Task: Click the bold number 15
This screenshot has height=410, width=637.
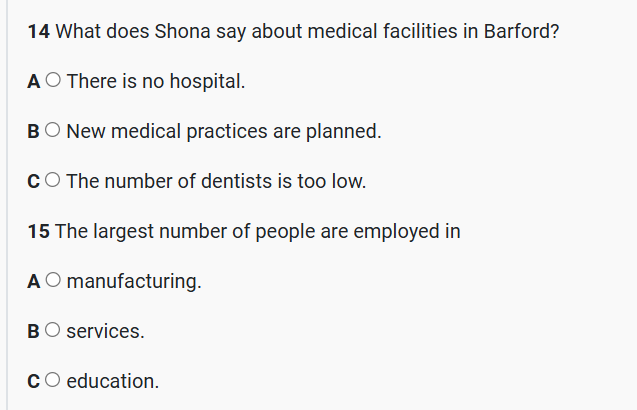Action: tap(39, 232)
